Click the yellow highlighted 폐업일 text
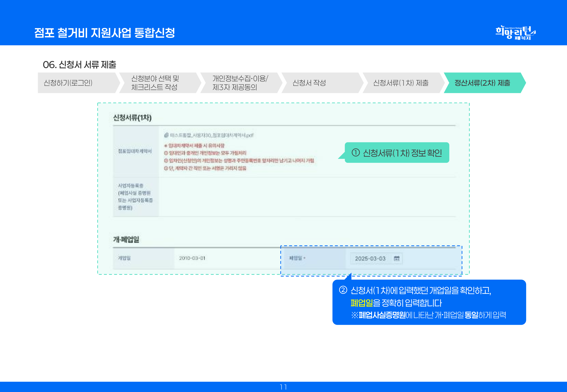567x392 pixels. [x=361, y=303]
